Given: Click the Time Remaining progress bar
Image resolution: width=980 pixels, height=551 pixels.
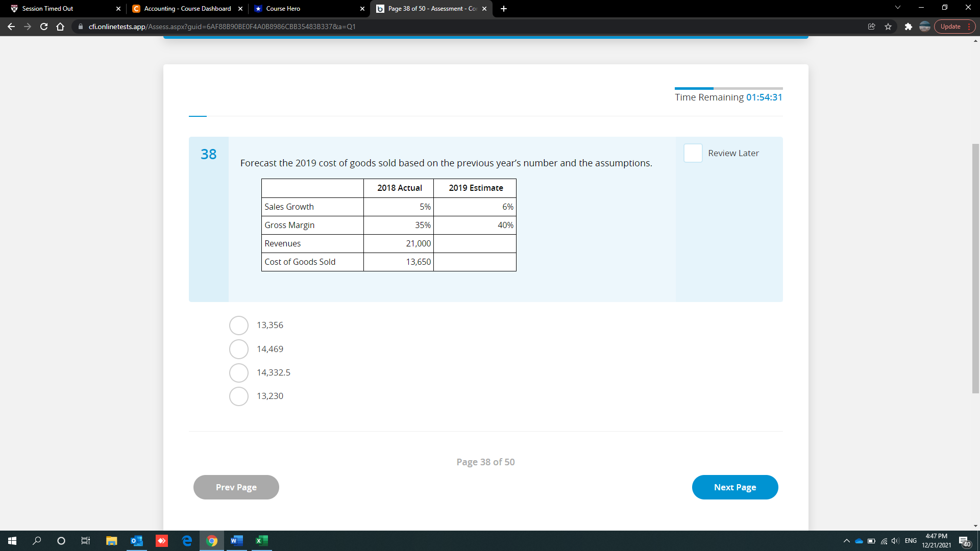Looking at the screenshot, I should (728, 88).
